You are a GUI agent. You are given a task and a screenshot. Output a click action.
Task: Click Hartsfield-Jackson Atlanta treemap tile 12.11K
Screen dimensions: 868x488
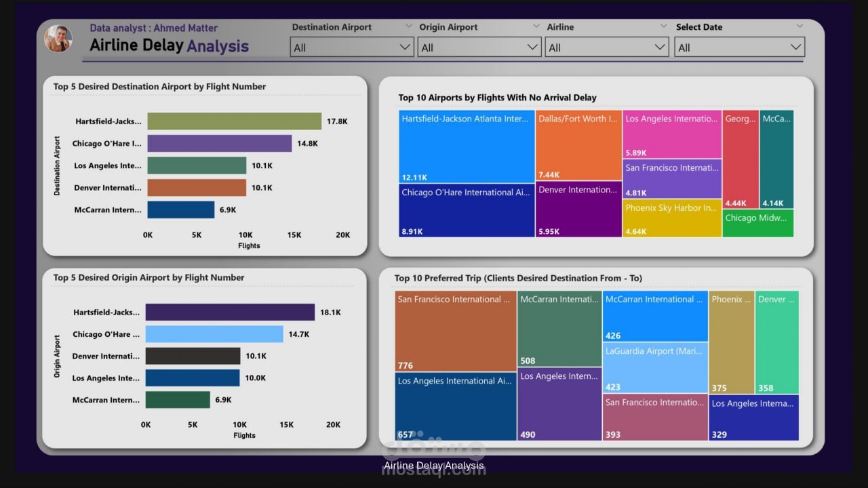click(x=467, y=147)
